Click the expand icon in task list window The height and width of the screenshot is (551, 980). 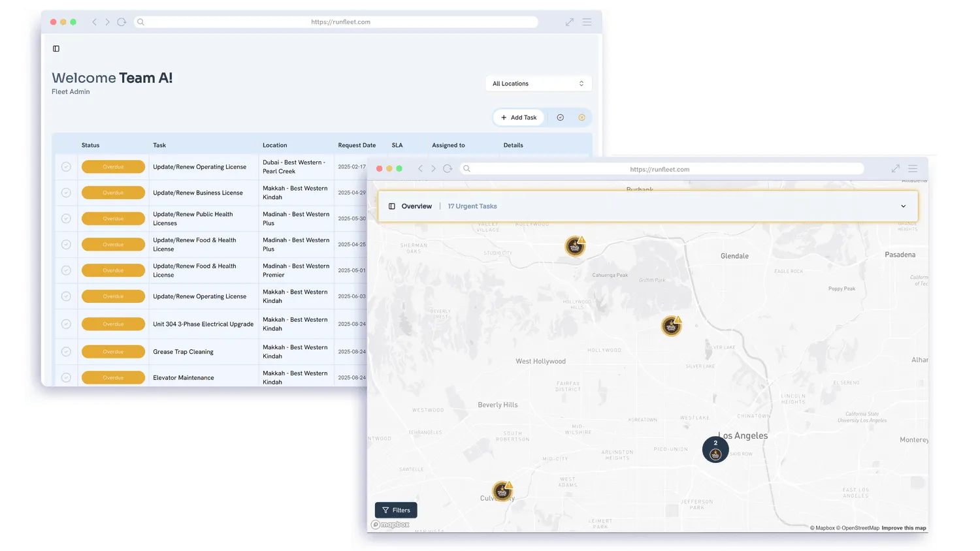click(570, 22)
